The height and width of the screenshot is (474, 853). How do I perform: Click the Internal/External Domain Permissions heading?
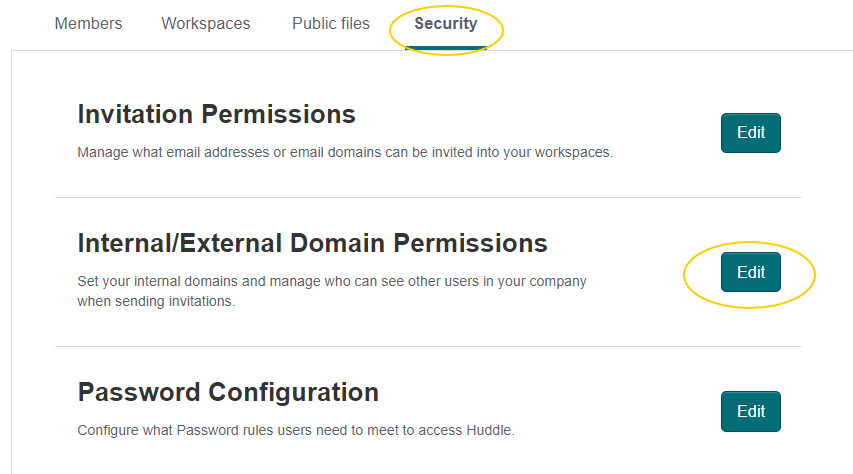[312, 243]
